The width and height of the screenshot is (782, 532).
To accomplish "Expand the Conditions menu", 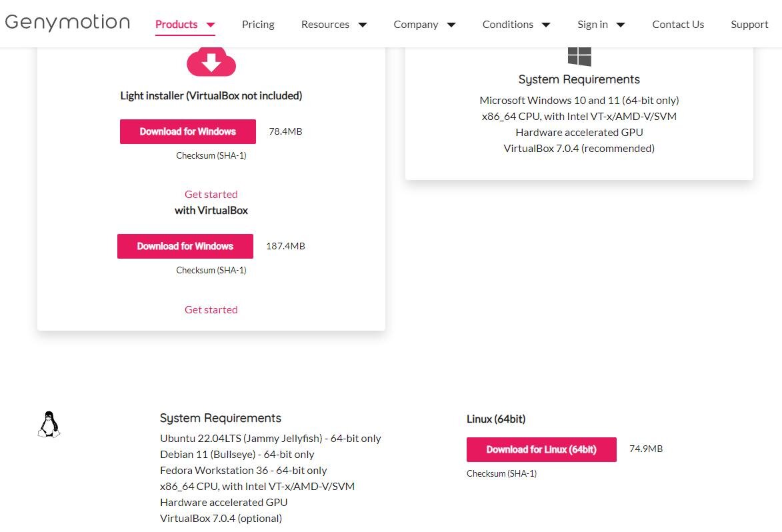I will tap(507, 24).
